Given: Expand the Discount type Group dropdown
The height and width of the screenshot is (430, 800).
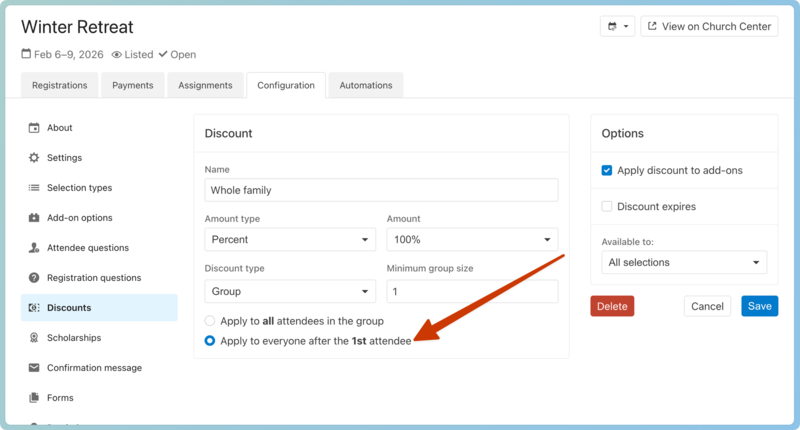Looking at the screenshot, I should 290,292.
